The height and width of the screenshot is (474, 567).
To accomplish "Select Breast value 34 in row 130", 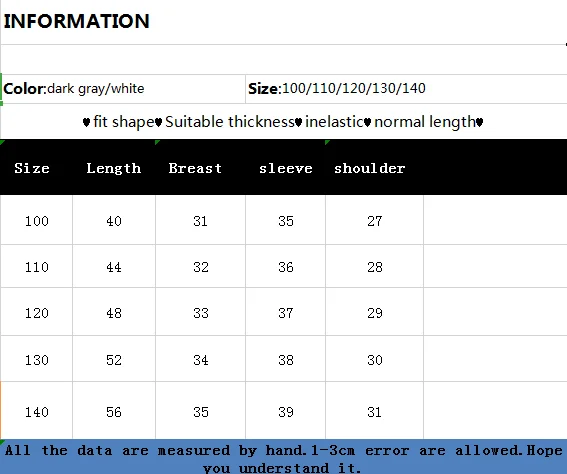I will (x=201, y=360).
